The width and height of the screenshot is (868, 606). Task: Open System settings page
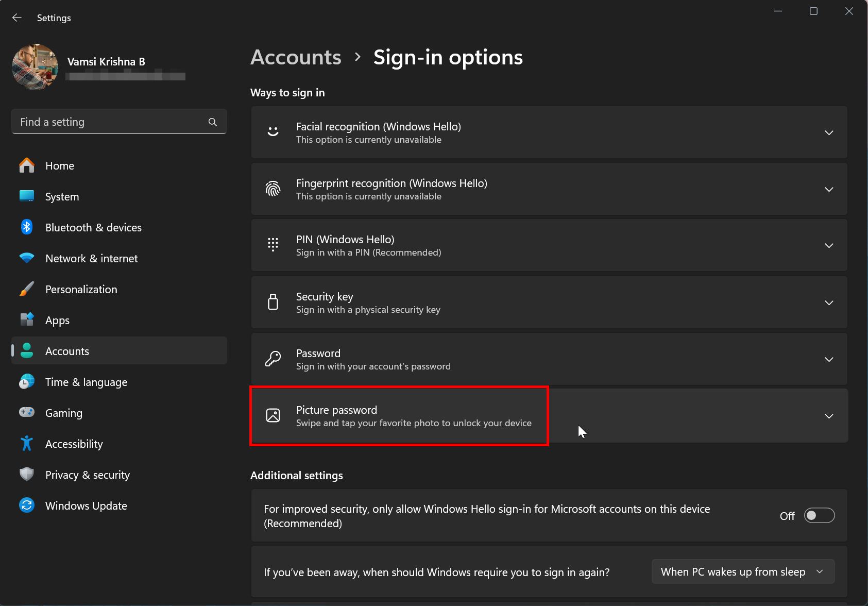click(x=119, y=196)
